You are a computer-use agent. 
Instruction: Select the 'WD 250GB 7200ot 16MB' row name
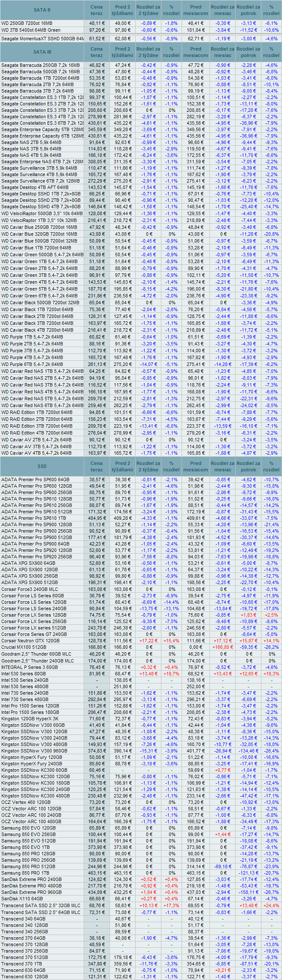pyautogui.click(x=27, y=23)
